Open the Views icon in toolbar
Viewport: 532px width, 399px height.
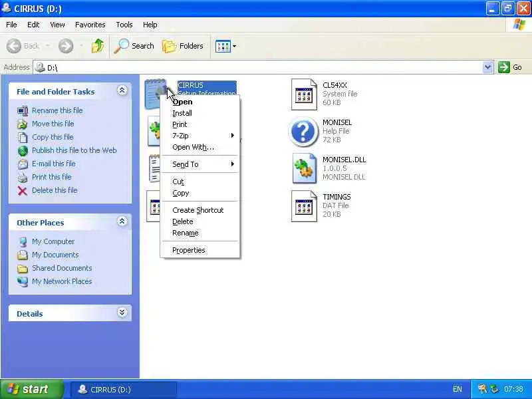coord(223,46)
